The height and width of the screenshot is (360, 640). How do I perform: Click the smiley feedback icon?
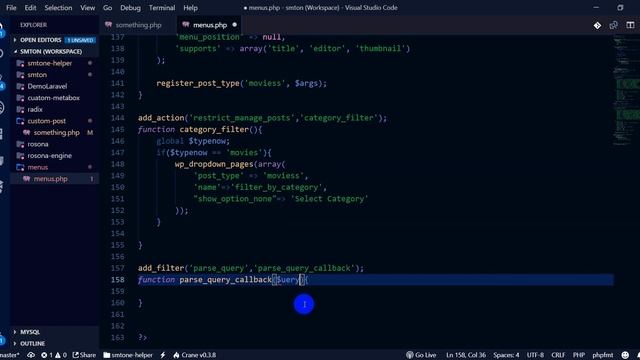(x=625, y=355)
